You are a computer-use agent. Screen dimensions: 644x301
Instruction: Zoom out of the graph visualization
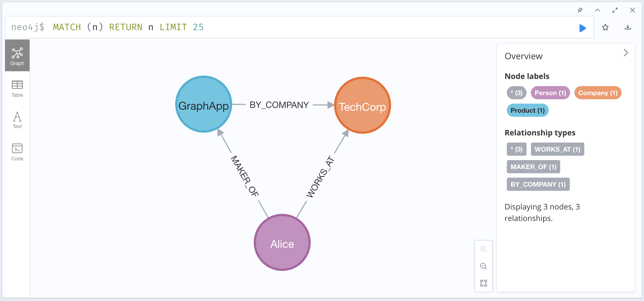tap(484, 266)
